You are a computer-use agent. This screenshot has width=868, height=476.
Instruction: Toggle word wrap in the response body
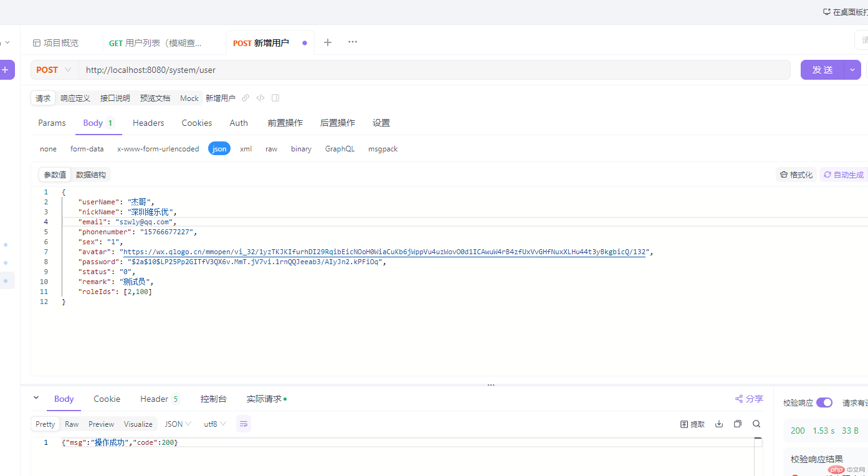(x=244, y=424)
